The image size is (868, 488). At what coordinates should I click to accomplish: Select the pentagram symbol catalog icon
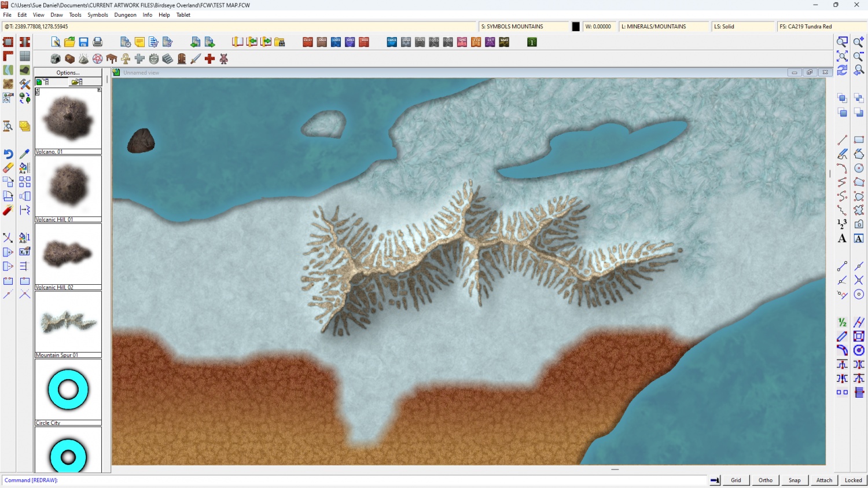pyautogui.click(x=98, y=58)
